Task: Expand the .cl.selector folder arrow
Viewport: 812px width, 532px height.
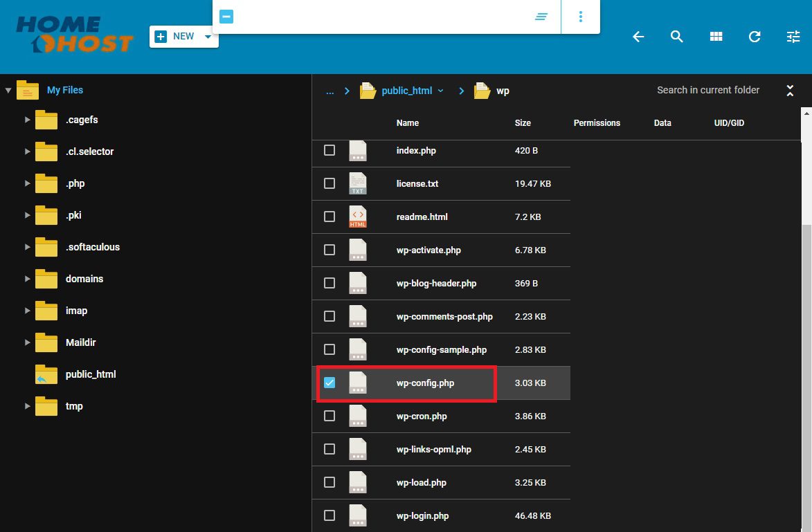Action: [27, 152]
